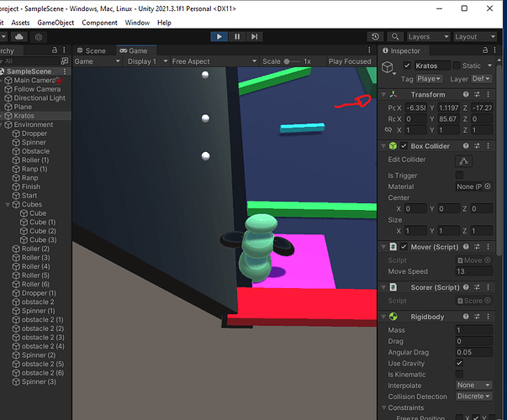Toggle Kratos active checkbox
This screenshot has width=507, height=420.
point(407,66)
